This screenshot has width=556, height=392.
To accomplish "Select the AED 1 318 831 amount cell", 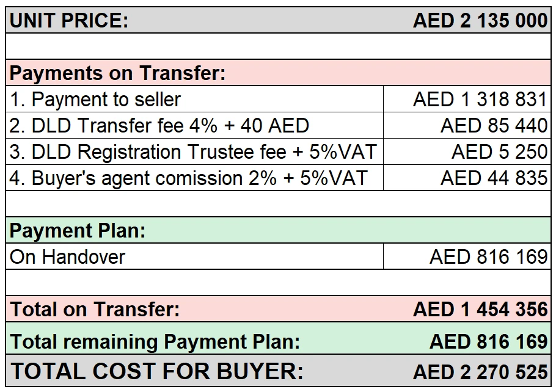I will 467,100.
